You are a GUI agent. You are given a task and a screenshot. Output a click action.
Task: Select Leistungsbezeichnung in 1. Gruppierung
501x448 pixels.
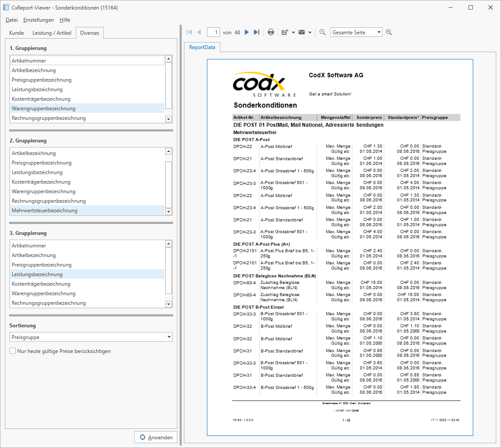pos(87,89)
